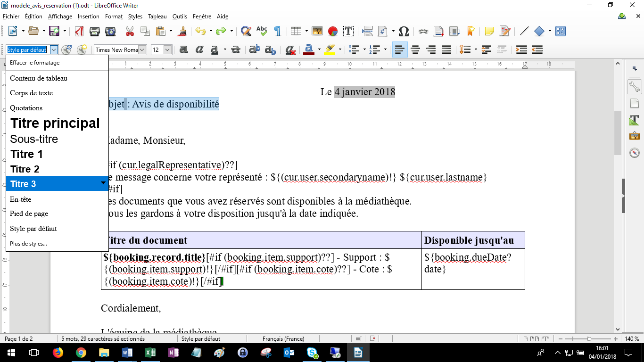644x362 pixels.
Task: Open basic shapes dropdown arrow
Action: 550,31
